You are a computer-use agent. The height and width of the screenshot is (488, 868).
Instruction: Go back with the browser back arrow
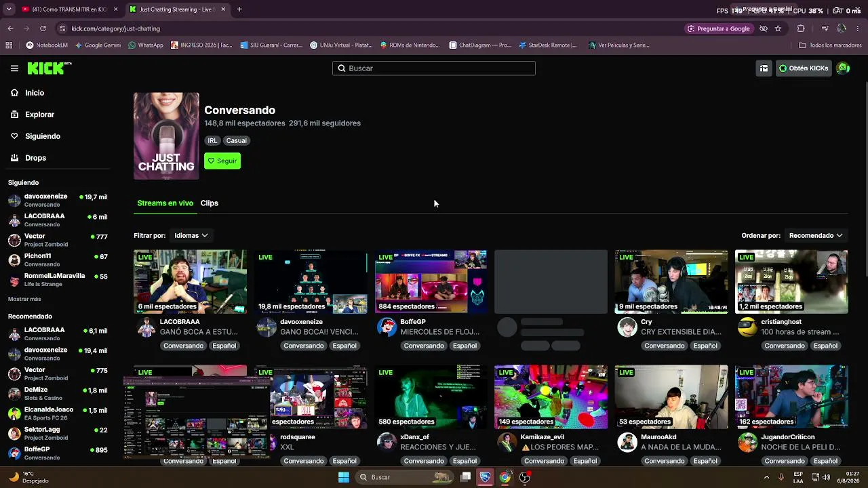click(10, 28)
